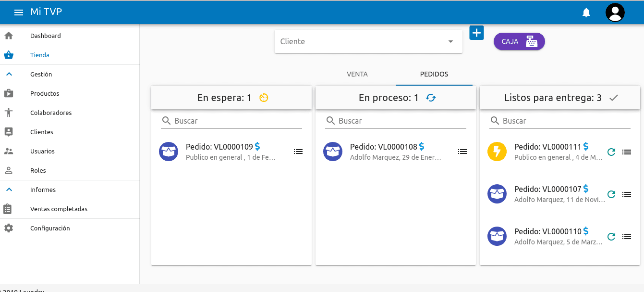This screenshot has width=644, height=292.
Task: Open list menu for order VL0000110
Action: (x=627, y=237)
